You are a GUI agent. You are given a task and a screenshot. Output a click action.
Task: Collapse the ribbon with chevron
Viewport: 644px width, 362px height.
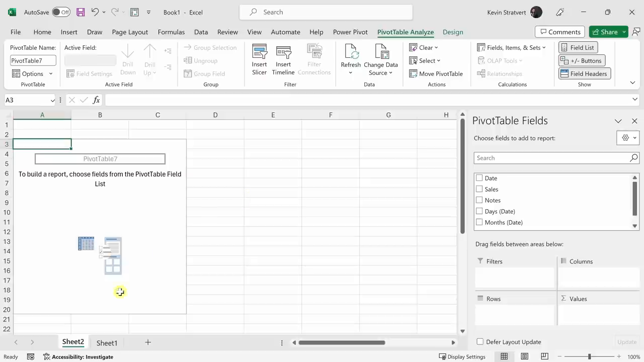coord(632,82)
